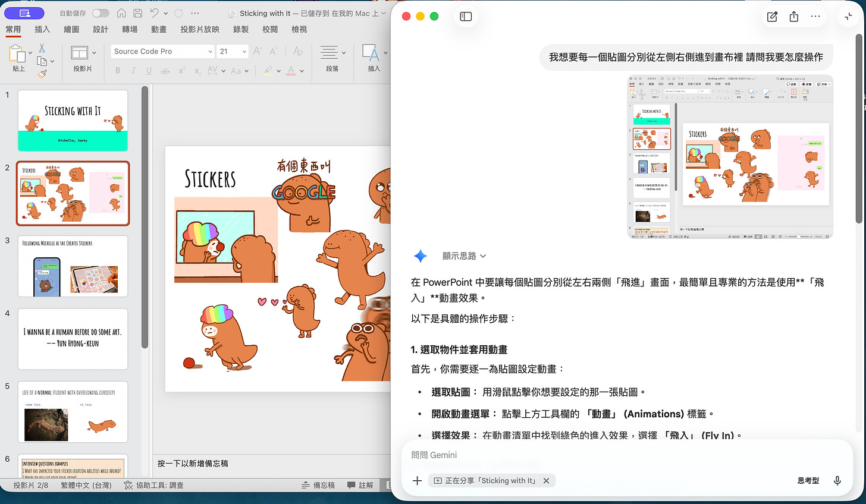Click the 段落 paragraph icon
Screen dimensions: 866x504
coord(329,53)
